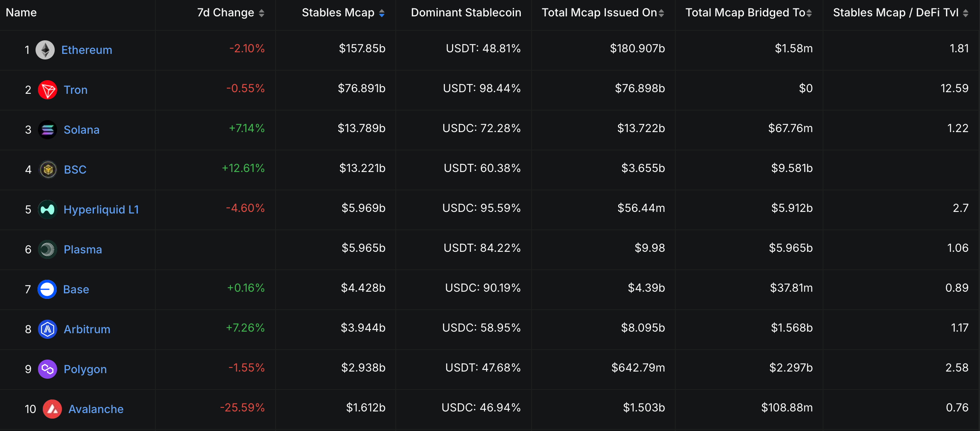Toggle Stables Mcap sort order
The width and height of the screenshot is (980, 431).
382,12
